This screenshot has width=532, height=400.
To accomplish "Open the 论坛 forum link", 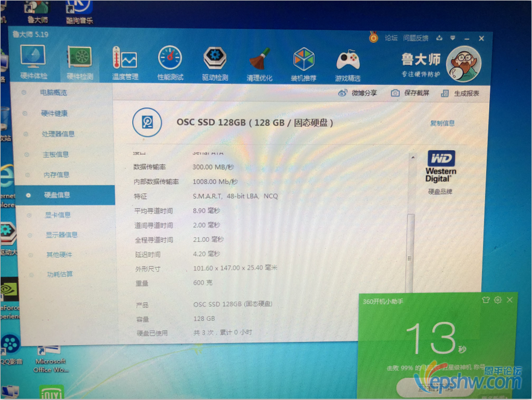I will 391,37.
